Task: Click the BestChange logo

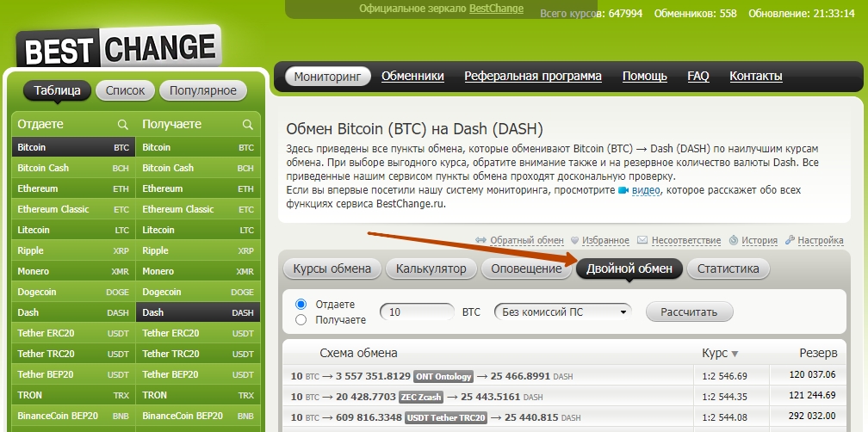Action: [x=119, y=48]
